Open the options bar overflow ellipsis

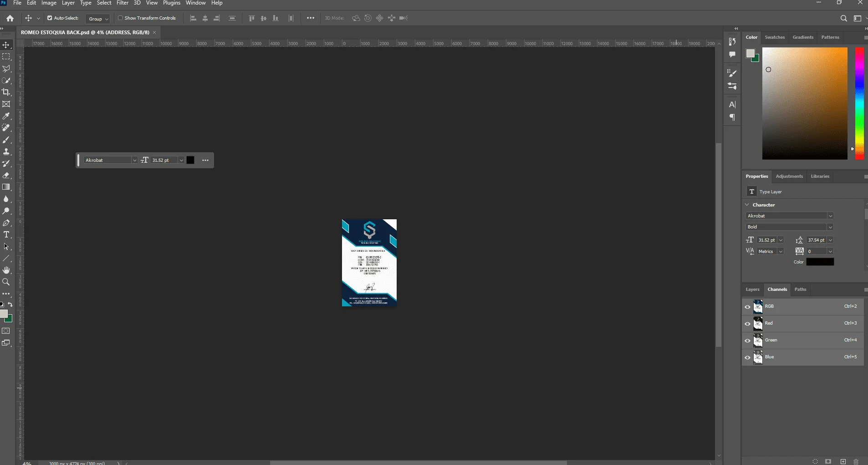[x=311, y=18]
